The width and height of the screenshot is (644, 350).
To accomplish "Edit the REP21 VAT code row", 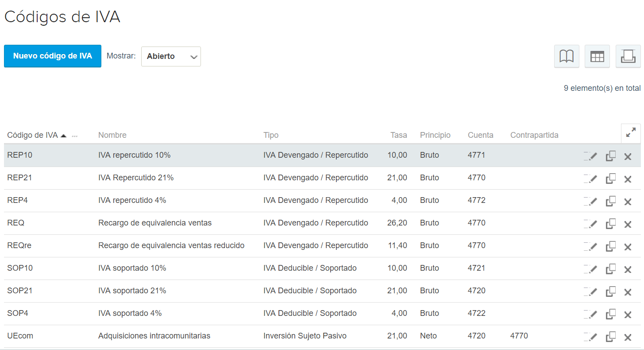I will [x=590, y=178].
